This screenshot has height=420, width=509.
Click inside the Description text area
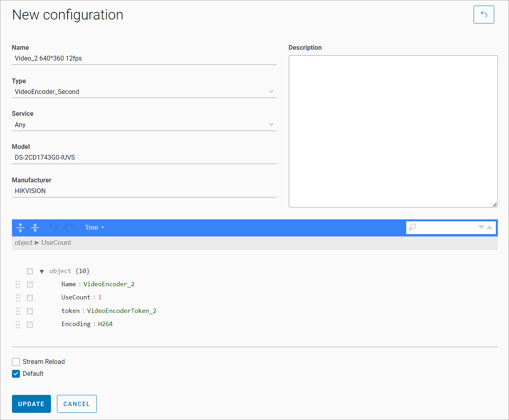point(393,131)
